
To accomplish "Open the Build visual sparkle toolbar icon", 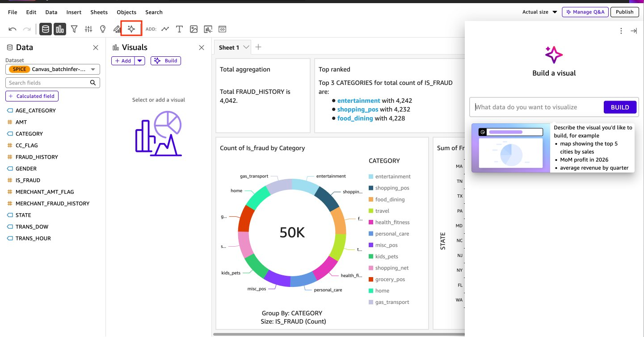I will 131,29.
